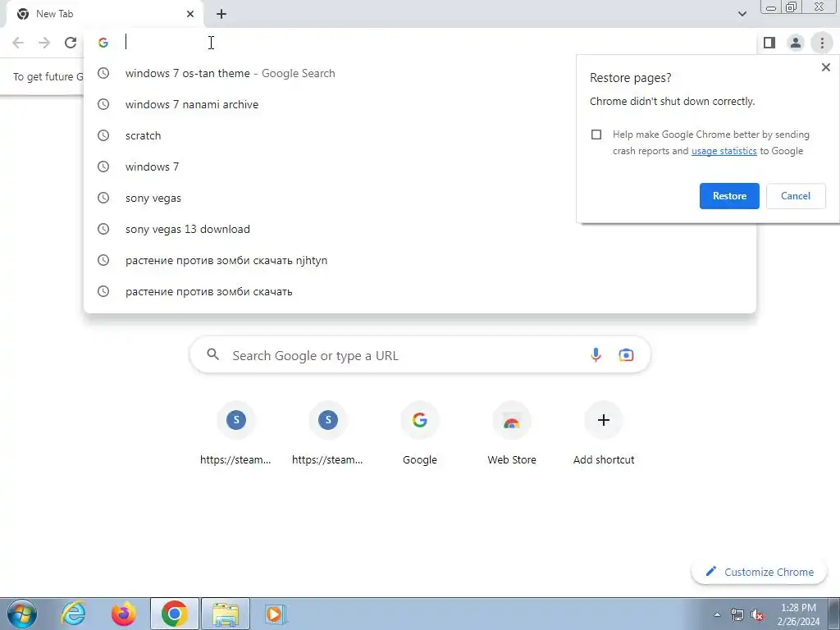Click the Cancel button
840x630 pixels.
(x=796, y=196)
